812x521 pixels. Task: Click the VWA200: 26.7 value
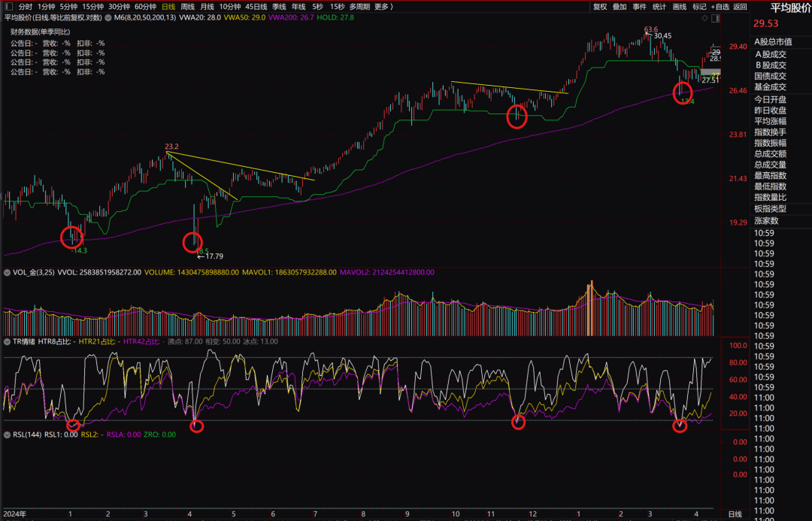pos(291,17)
